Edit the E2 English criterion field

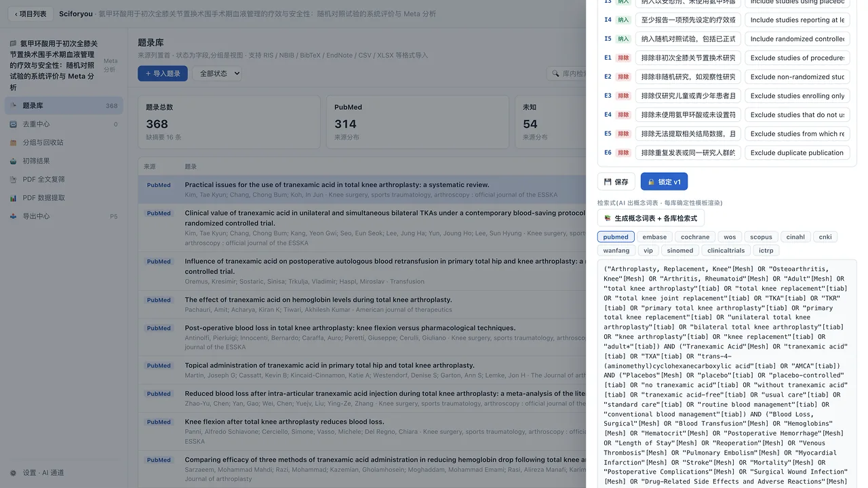point(797,77)
